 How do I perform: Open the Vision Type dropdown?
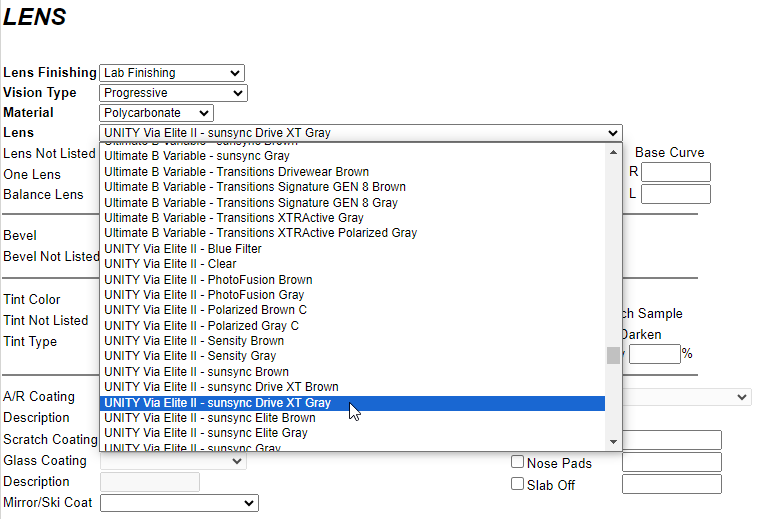coord(172,93)
